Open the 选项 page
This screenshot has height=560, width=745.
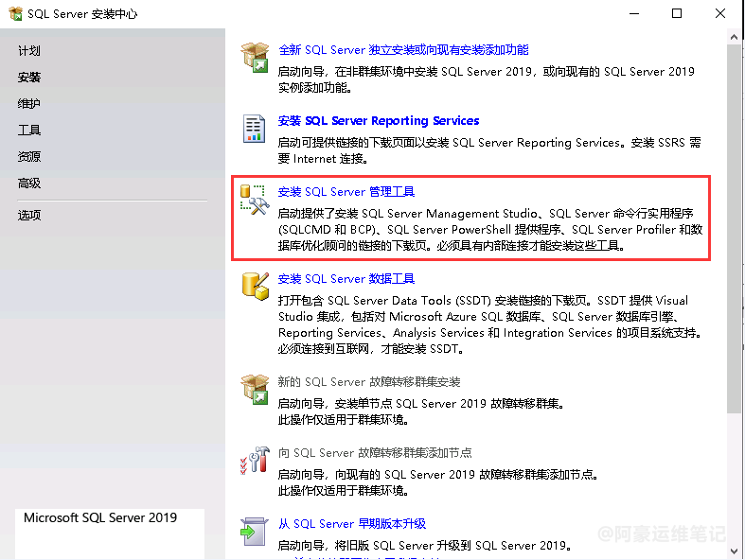tap(29, 215)
